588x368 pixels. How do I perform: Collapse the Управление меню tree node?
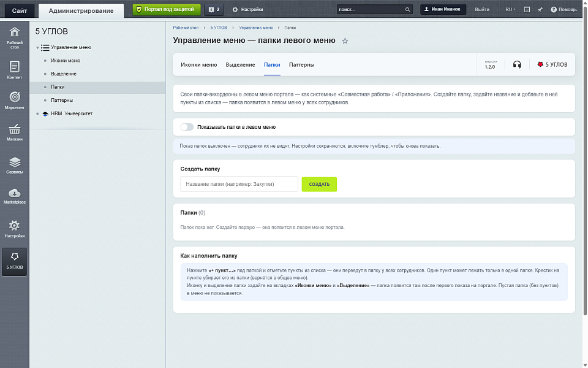tap(37, 48)
